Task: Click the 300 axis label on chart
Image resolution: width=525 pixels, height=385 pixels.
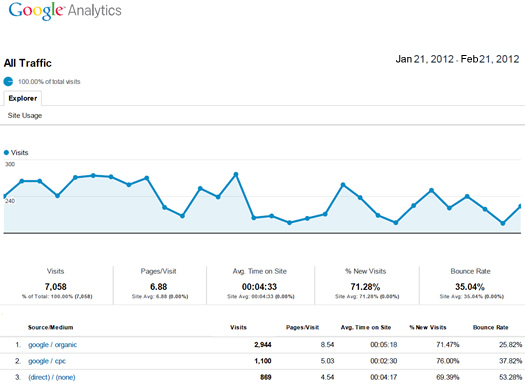Action: [10, 164]
